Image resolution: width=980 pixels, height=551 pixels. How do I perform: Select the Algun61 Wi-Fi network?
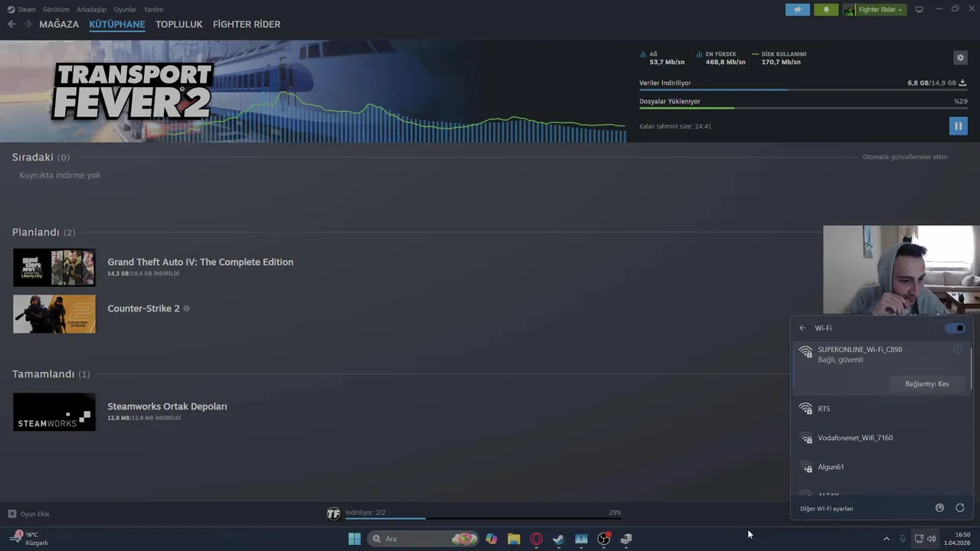(x=880, y=467)
